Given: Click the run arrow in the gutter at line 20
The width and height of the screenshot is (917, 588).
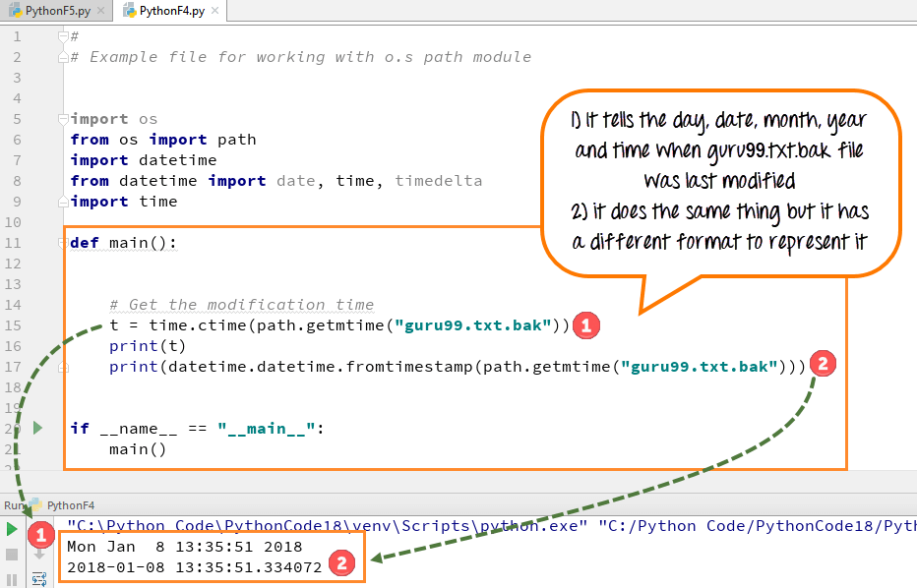Looking at the screenshot, I should (x=35, y=427).
